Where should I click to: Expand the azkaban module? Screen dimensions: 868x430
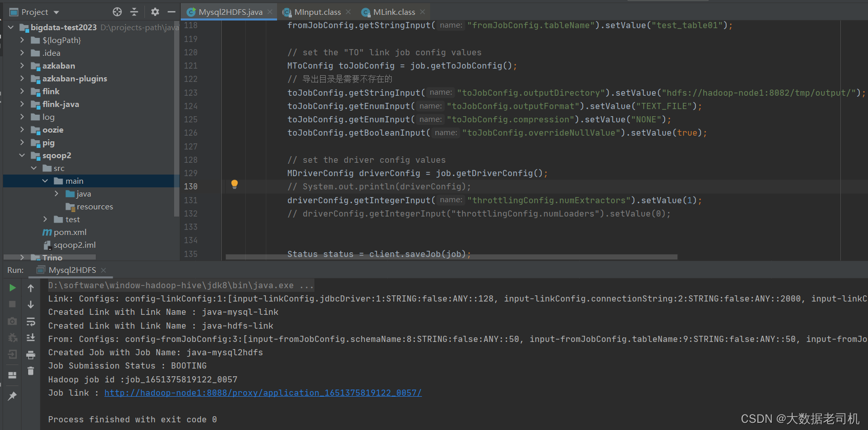22,66
